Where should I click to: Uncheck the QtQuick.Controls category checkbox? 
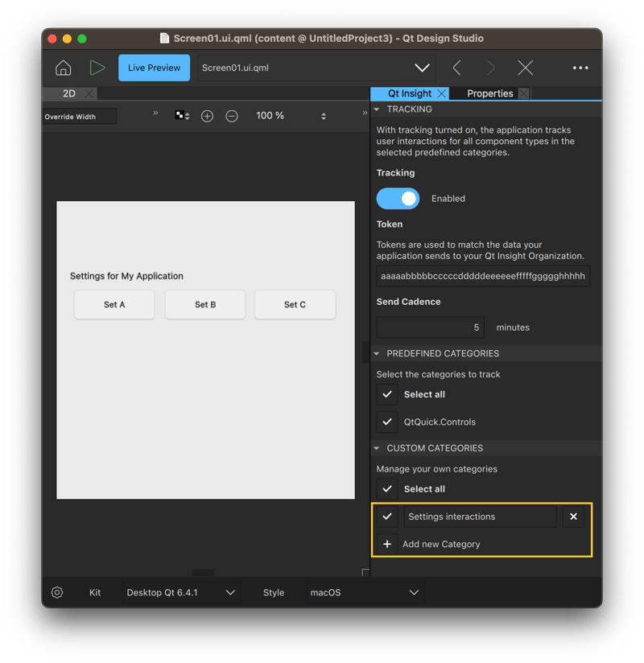[x=387, y=422]
